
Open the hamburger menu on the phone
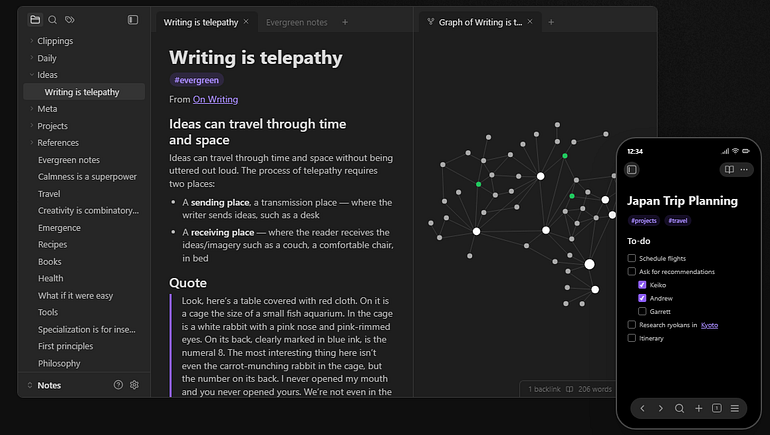pyautogui.click(x=735, y=408)
